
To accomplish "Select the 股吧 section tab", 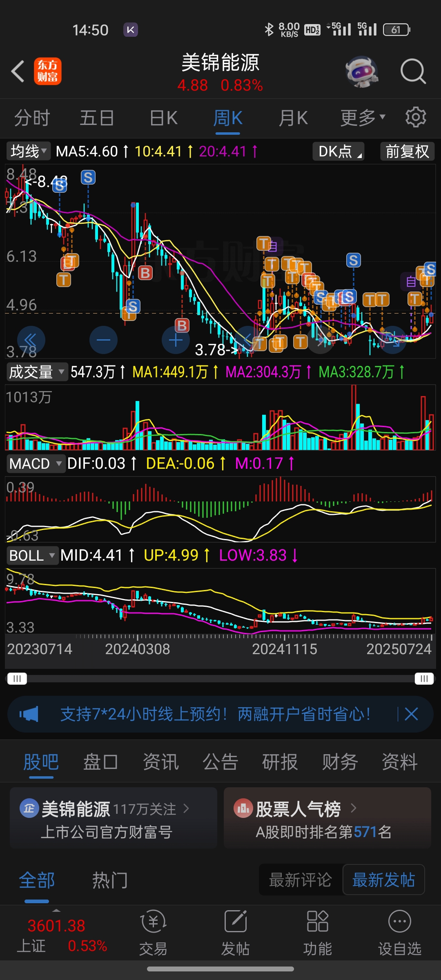I will pos(41,762).
